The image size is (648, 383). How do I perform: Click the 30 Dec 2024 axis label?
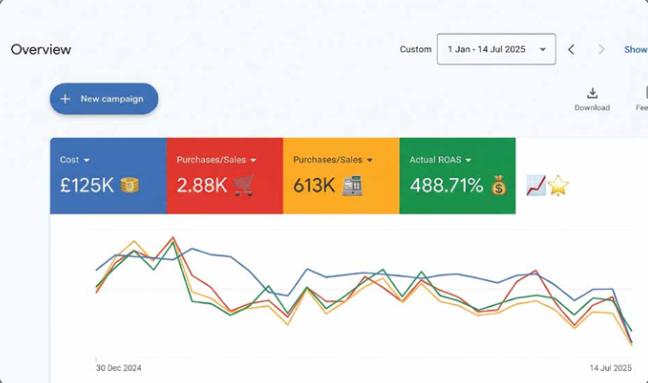(119, 368)
